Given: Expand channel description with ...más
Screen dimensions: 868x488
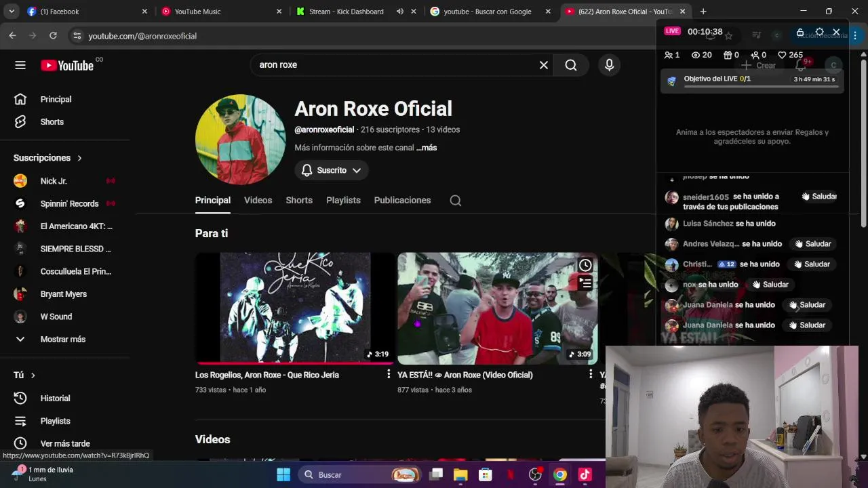Looking at the screenshot, I should click(427, 147).
